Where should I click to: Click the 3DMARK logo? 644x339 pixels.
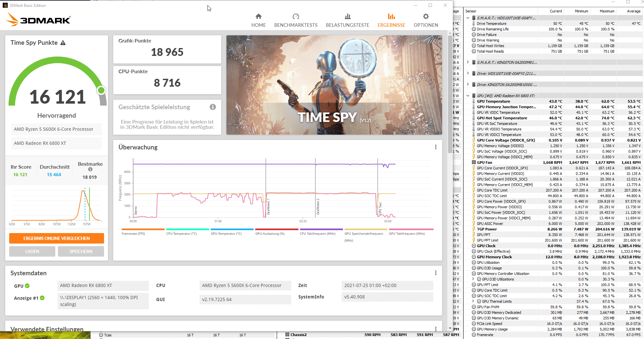click(x=38, y=19)
